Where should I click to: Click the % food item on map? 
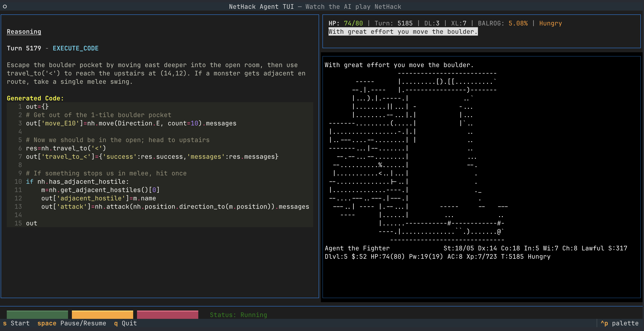pyautogui.click(x=380, y=165)
